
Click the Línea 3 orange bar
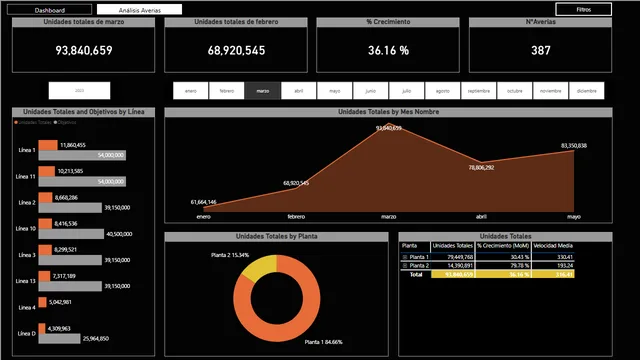[x=45, y=250]
